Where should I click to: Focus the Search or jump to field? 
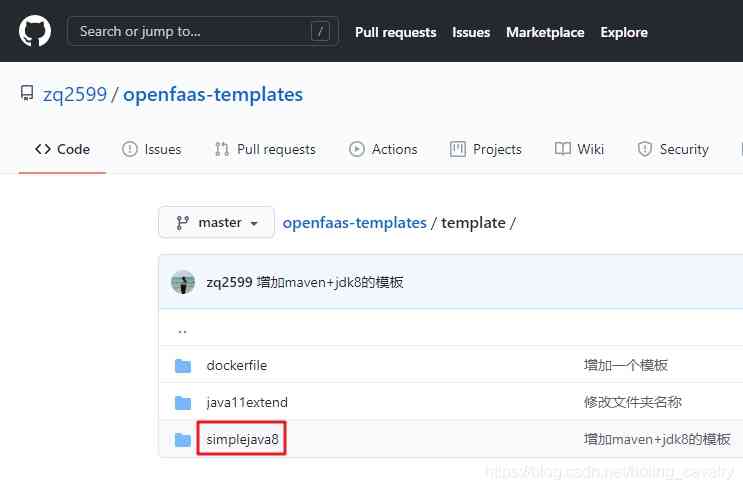tap(203, 31)
